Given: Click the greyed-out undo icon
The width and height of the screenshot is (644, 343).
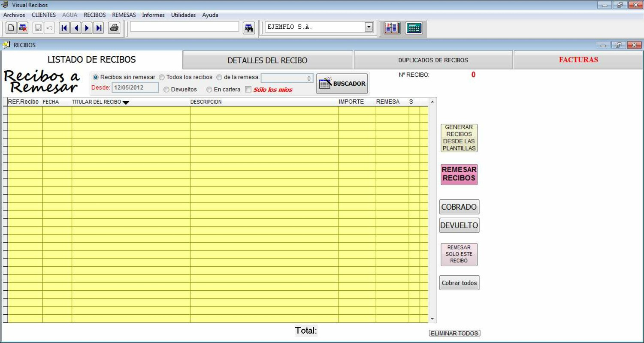Looking at the screenshot, I should (49, 28).
